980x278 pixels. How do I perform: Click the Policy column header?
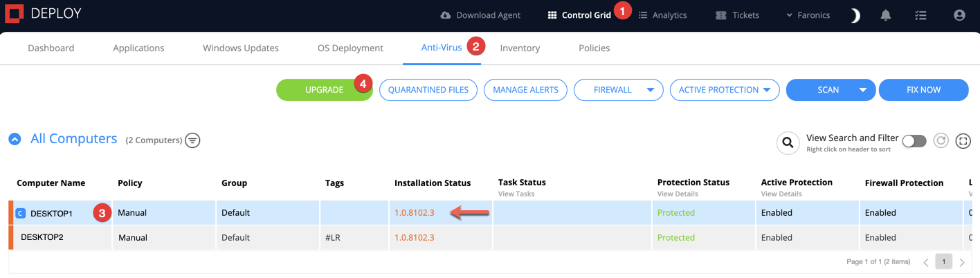click(x=130, y=183)
